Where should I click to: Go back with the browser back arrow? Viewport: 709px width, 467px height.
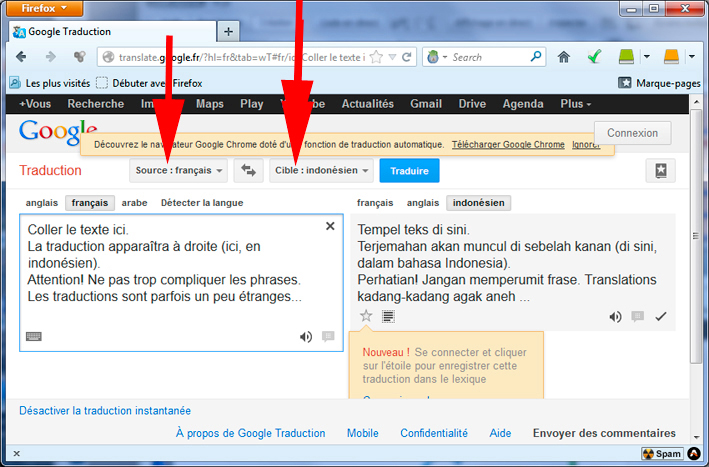pyautogui.click(x=21, y=57)
